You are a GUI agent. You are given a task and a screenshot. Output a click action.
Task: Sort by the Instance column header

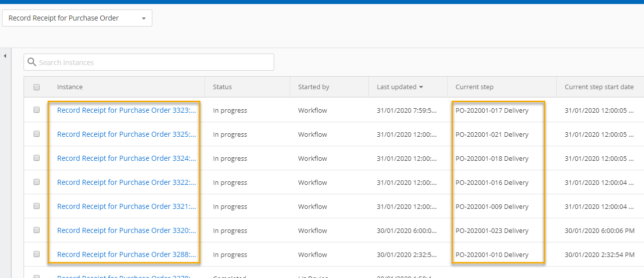70,87
